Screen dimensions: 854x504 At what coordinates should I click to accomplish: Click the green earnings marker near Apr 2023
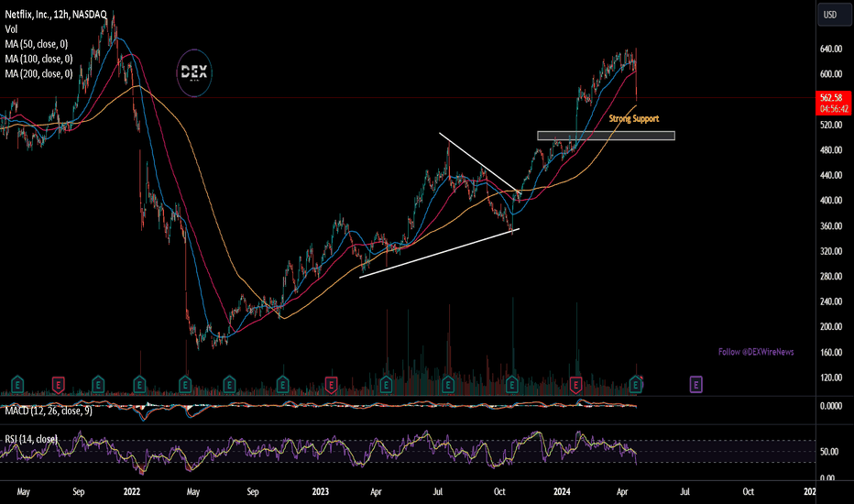(x=386, y=385)
